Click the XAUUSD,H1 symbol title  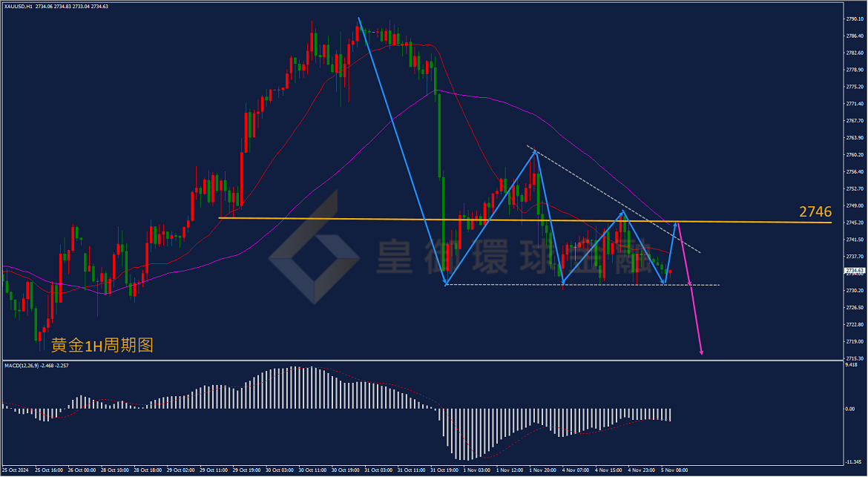[x=18, y=5]
